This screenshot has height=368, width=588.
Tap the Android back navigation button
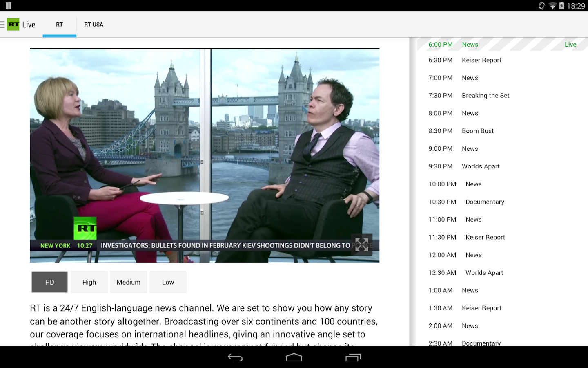click(x=235, y=358)
